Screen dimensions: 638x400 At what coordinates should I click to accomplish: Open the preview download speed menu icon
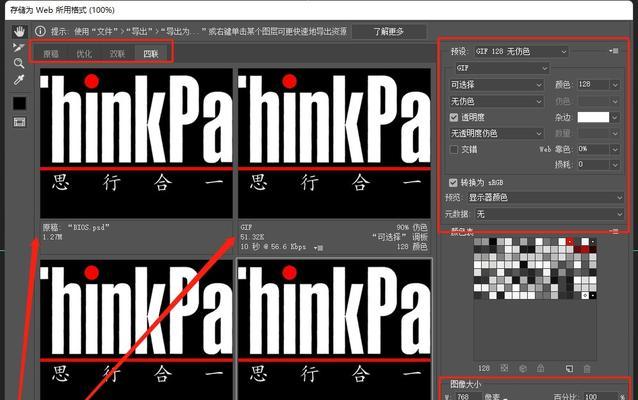click(x=319, y=247)
